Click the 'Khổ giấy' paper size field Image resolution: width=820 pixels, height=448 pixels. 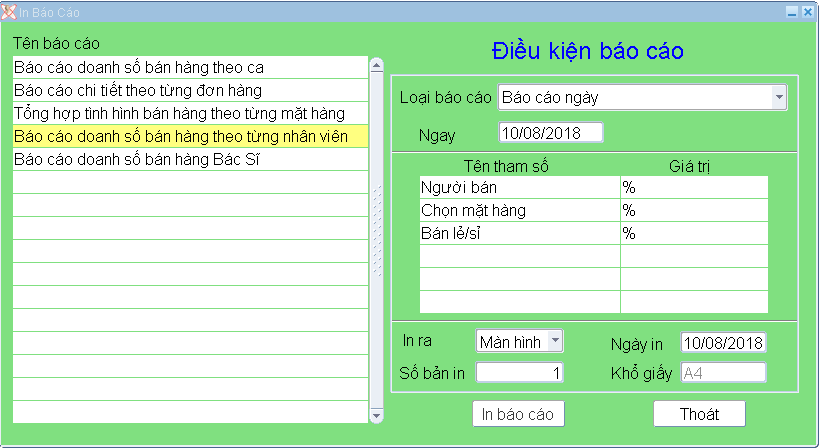pos(722,373)
